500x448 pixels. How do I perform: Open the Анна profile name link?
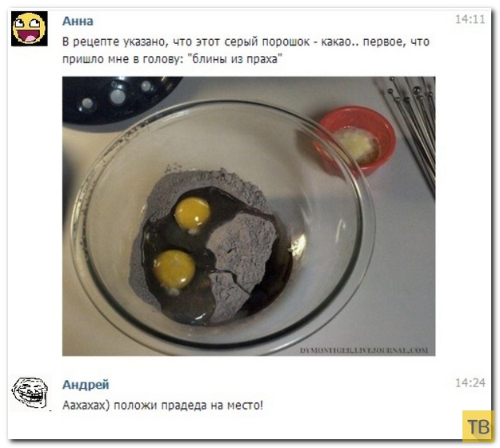tap(78, 21)
